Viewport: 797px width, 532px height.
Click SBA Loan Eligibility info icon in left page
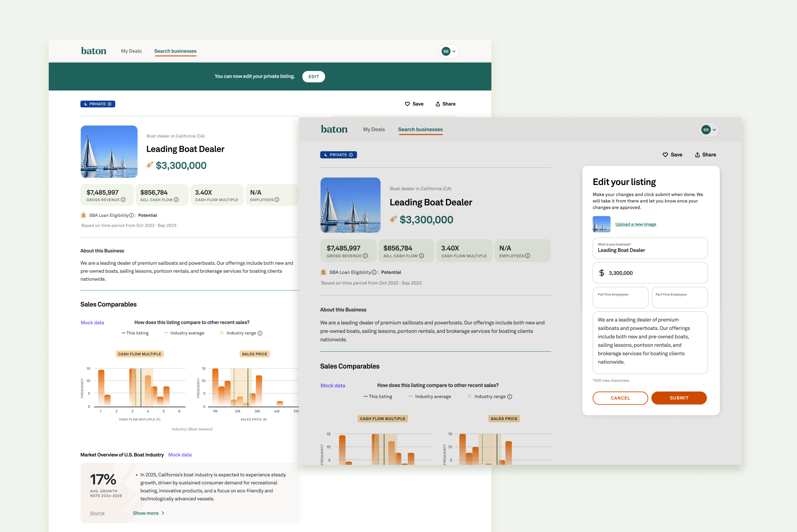tap(131, 215)
